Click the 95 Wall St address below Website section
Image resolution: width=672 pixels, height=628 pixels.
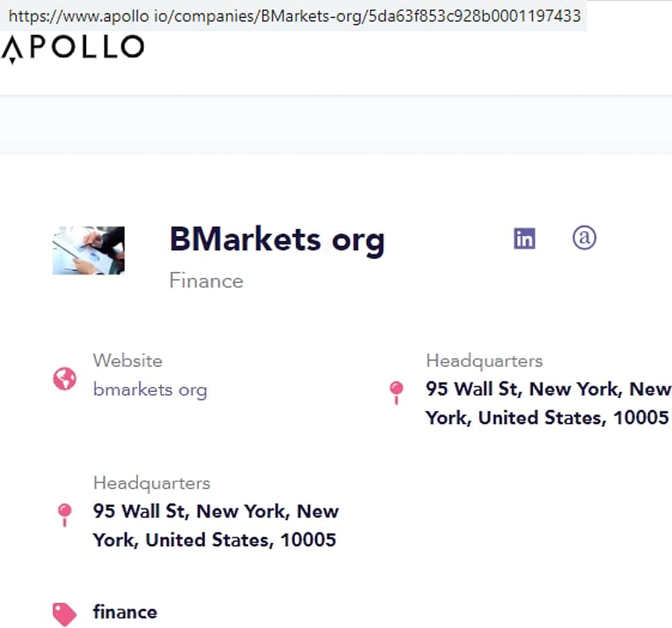click(x=215, y=526)
